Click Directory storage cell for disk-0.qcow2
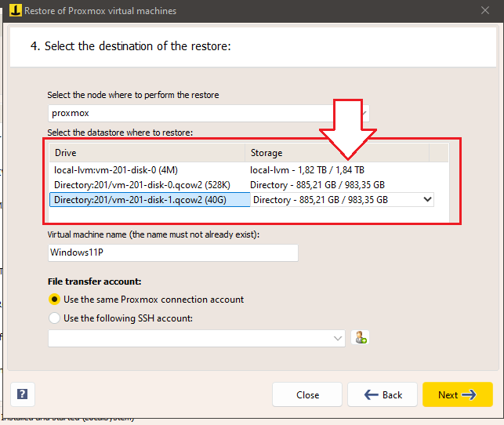The height and width of the screenshot is (425, 504). pos(317,185)
